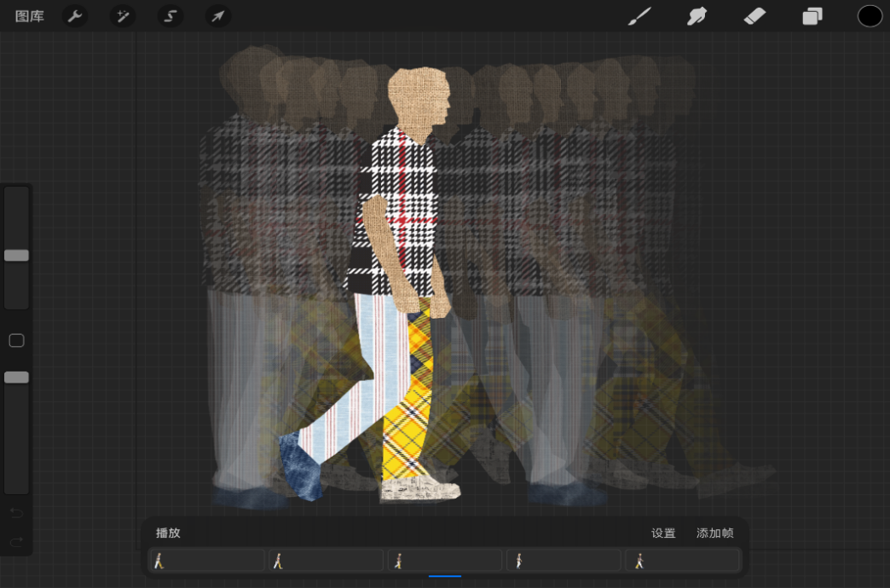Click the brush size slider handle
The width and height of the screenshot is (890, 588).
point(16,256)
